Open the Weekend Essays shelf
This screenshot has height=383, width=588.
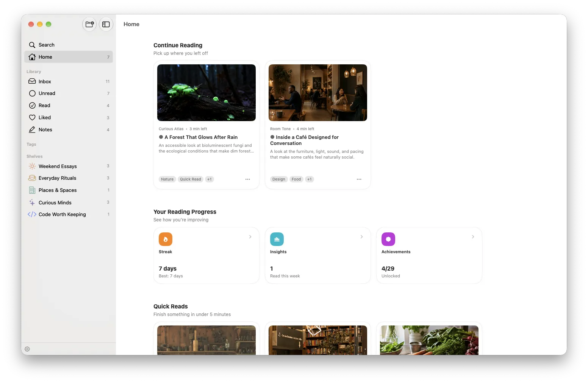[x=69, y=166]
